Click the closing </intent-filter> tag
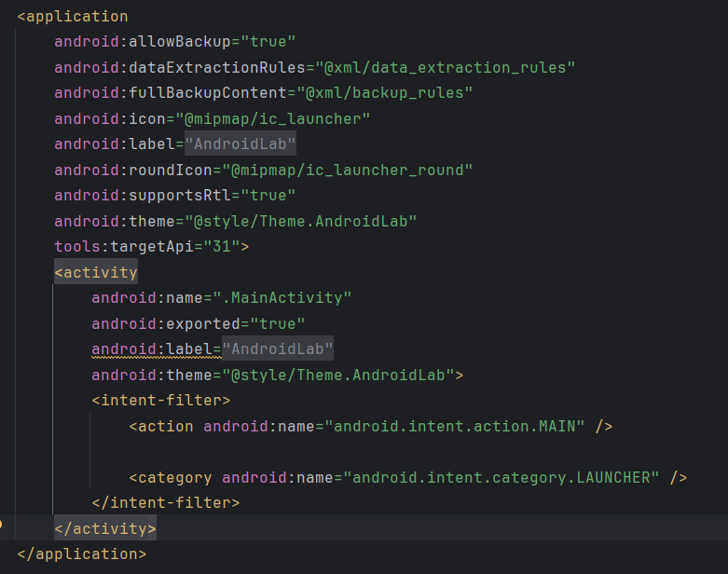This screenshot has height=574, width=728. [x=166, y=503]
